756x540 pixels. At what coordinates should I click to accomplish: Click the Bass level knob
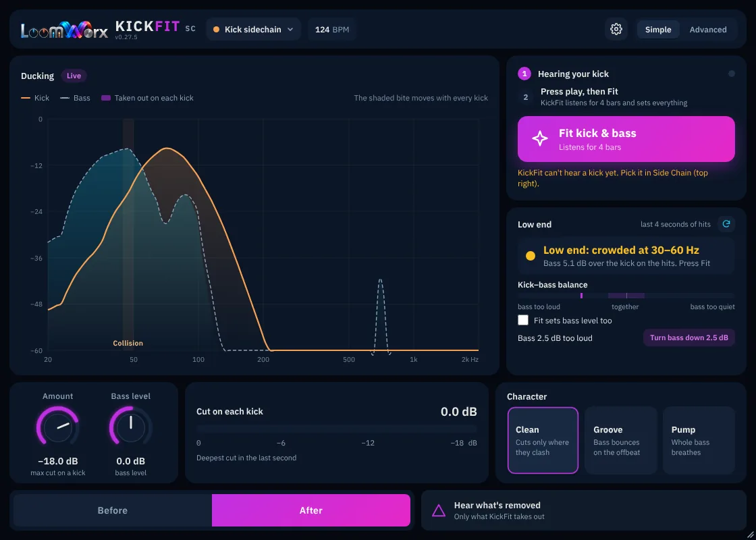131,427
